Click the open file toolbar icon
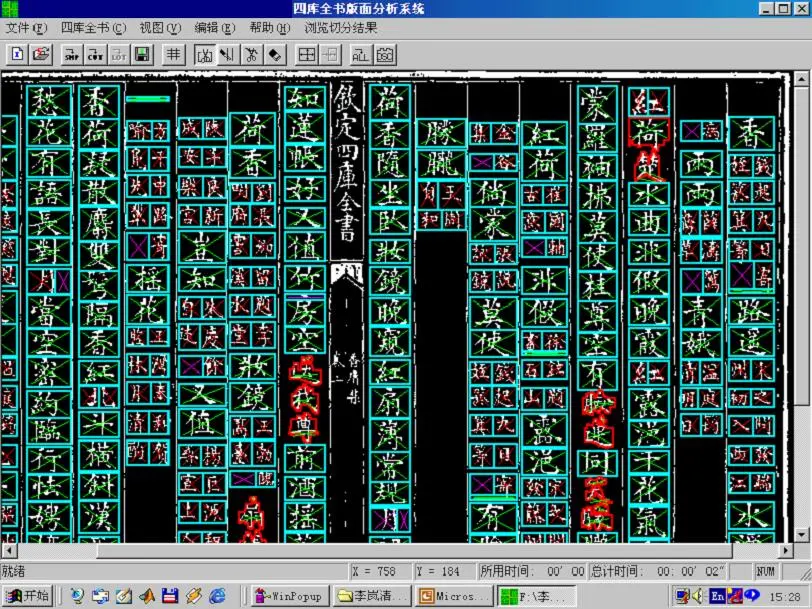This screenshot has width=812, height=609. click(x=40, y=54)
